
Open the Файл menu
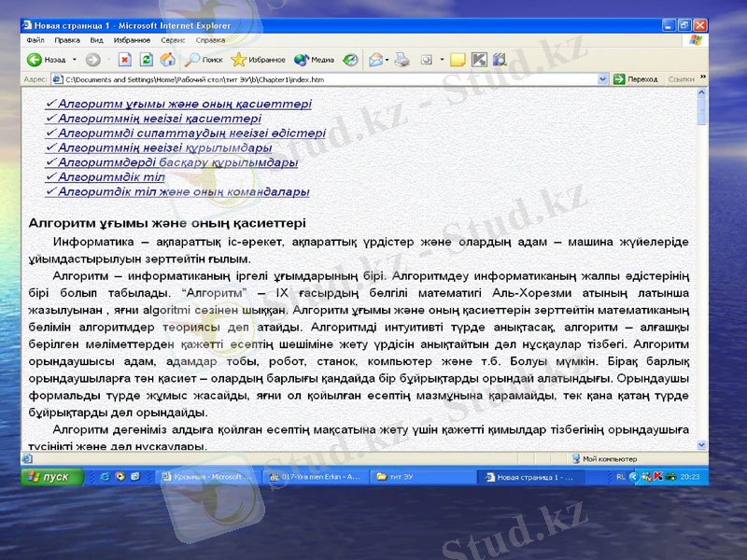(x=35, y=41)
